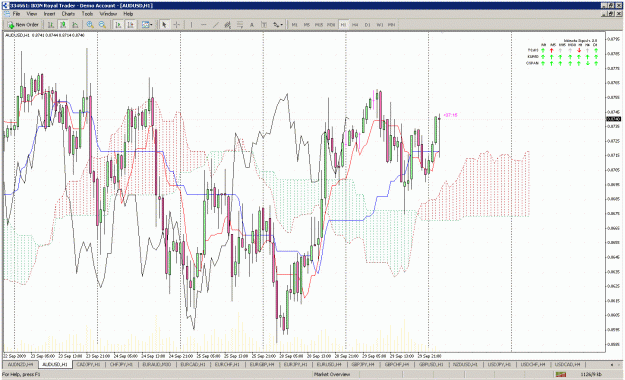
Task: Toggle chart shift from right edge
Action: pyautogui.click(x=130, y=25)
